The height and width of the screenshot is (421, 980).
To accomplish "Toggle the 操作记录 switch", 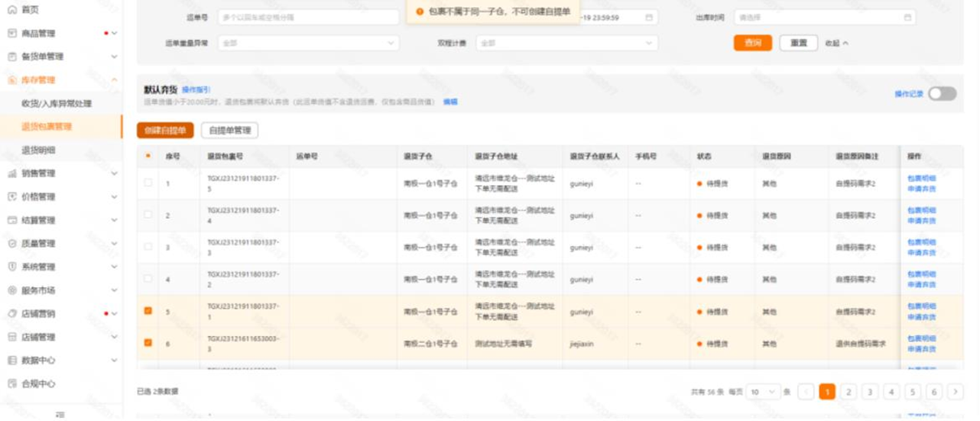I will pos(942,94).
